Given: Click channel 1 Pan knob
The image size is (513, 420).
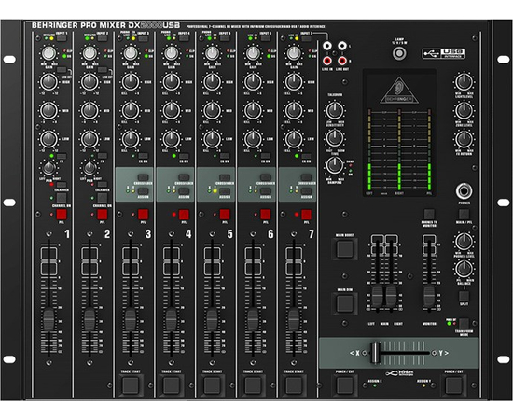Looking at the screenshot, I should pos(49,168).
